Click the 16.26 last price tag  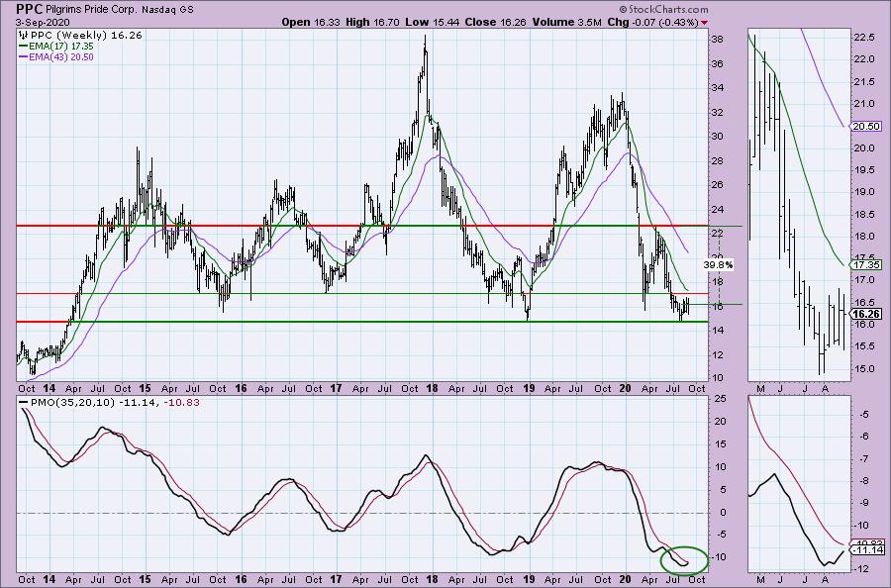[866, 314]
